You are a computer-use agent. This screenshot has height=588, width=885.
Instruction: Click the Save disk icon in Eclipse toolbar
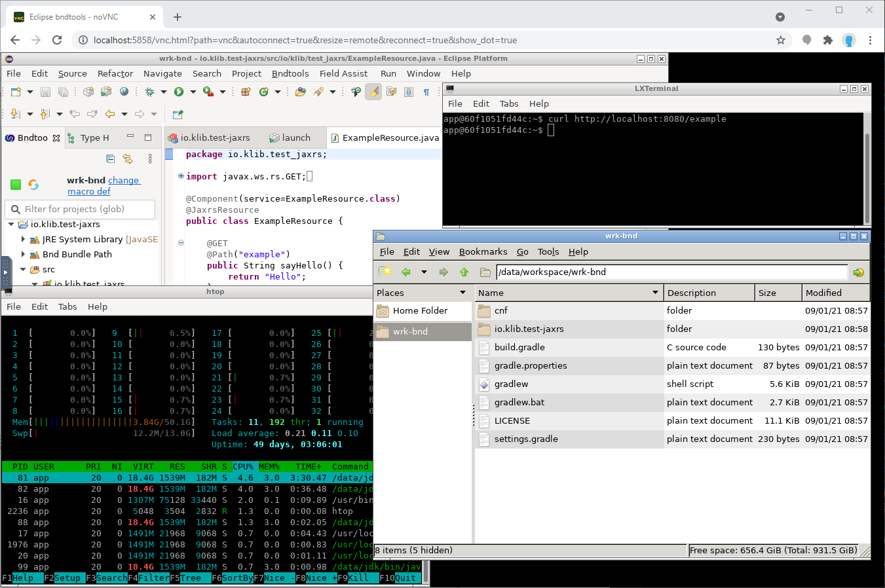(45, 92)
